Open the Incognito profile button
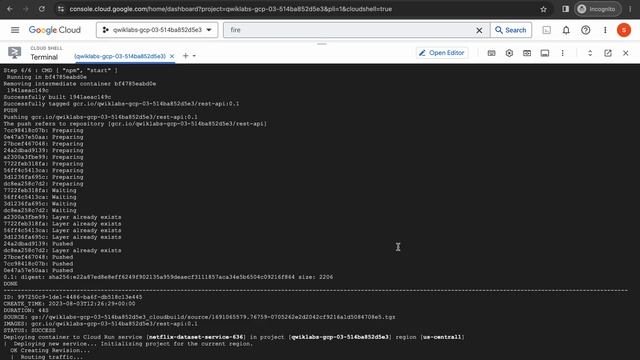 (598, 9)
